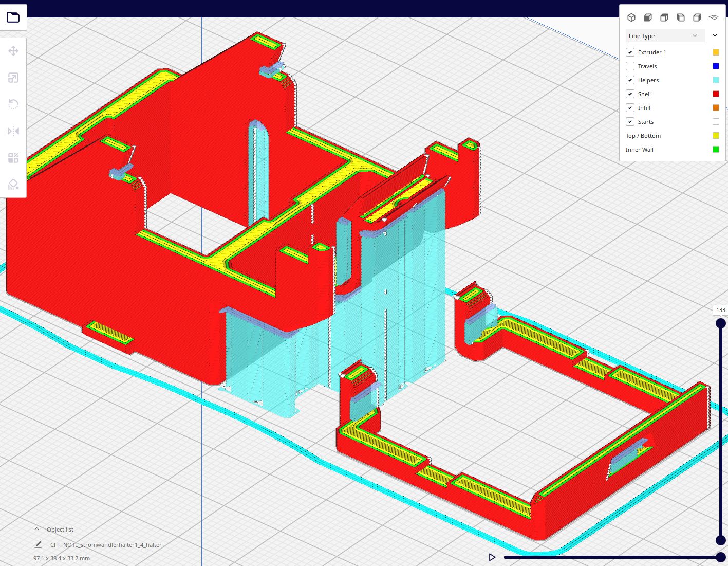
Task: Click the blue Travels color swatch
Action: [716, 66]
